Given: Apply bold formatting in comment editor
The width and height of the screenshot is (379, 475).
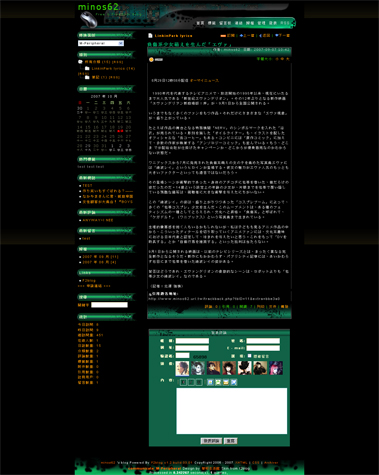Looking at the screenshot, I should pyautogui.click(x=183, y=382).
